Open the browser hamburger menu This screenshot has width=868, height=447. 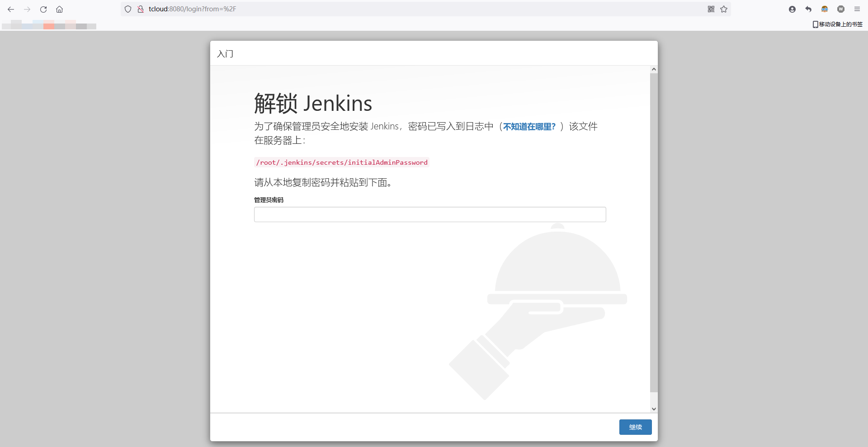pyautogui.click(x=857, y=9)
